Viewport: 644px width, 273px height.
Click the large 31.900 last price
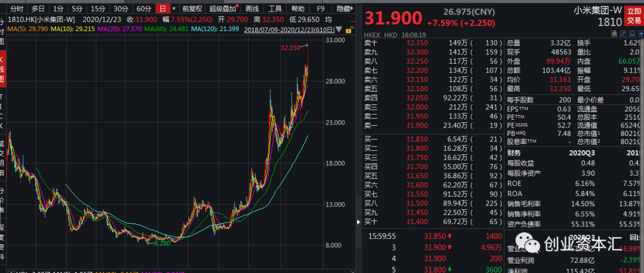(x=394, y=18)
